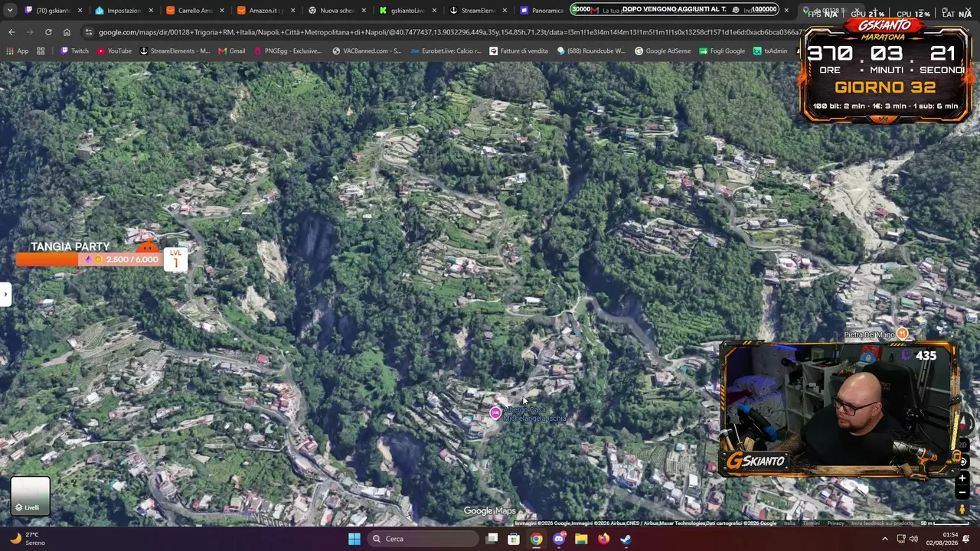Screen dimensions: 980x551
Task: View site information next to the URL
Action: (89, 32)
